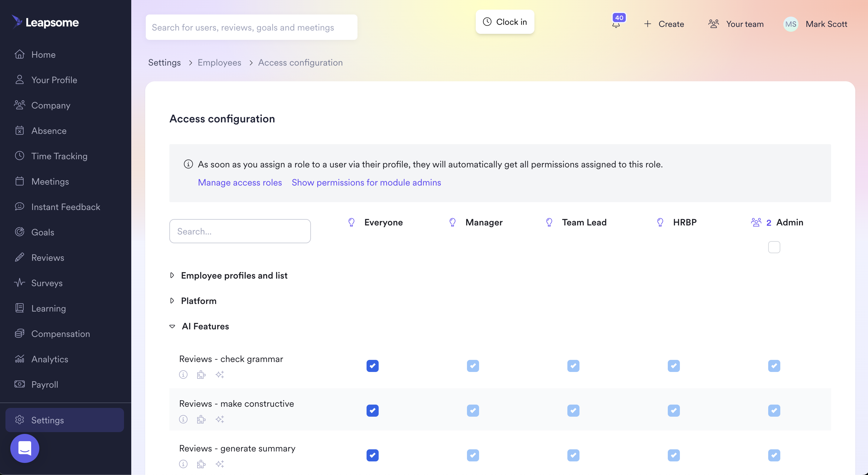Click puzzle icon under Reviews - check grammar
This screenshot has height=475, width=868.
(201, 374)
